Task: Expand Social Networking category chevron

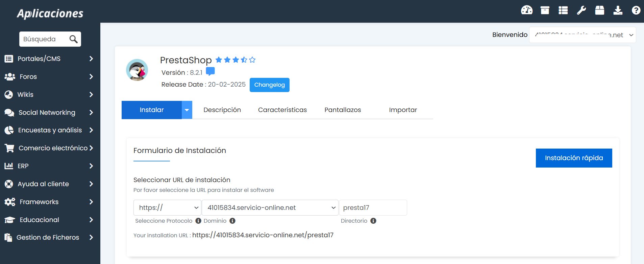Action: tap(91, 112)
